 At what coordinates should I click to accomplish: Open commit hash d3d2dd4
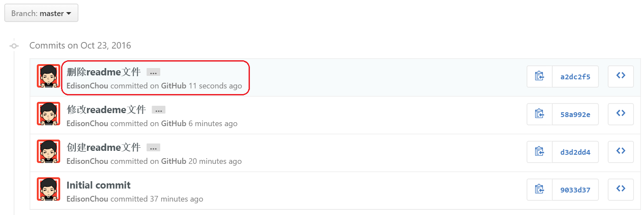tap(575, 152)
